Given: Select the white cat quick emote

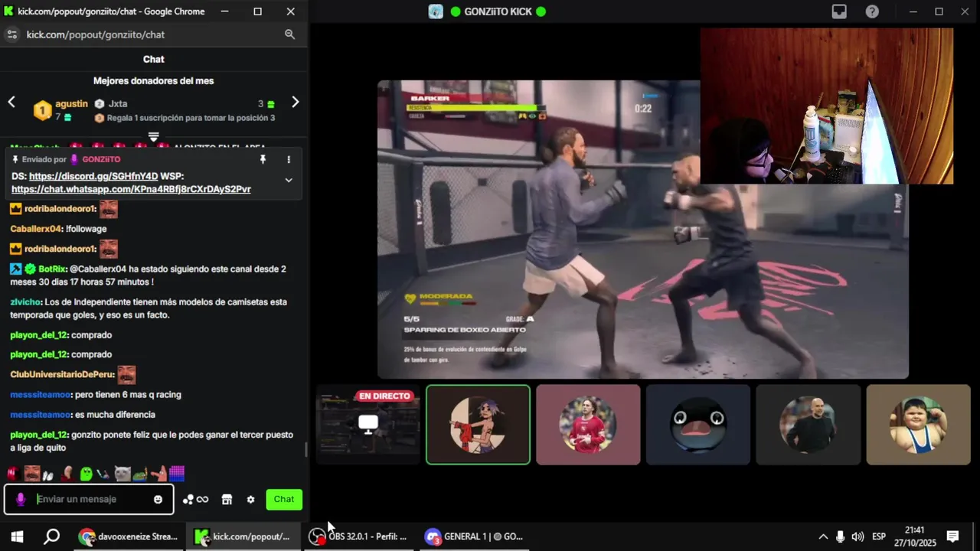Looking at the screenshot, I should 122,474.
